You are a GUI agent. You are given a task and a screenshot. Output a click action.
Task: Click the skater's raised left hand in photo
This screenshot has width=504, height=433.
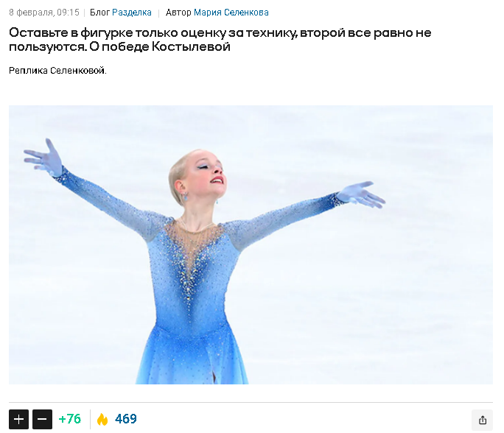tap(43, 158)
